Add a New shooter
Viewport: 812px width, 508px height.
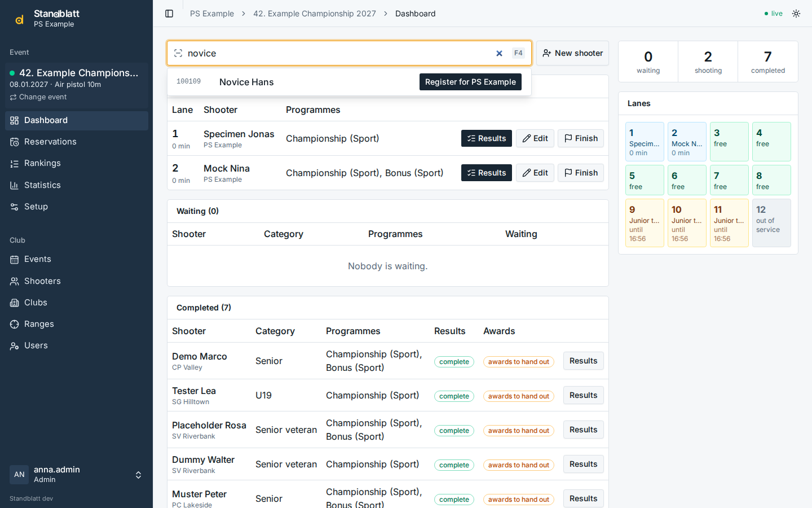point(572,53)
